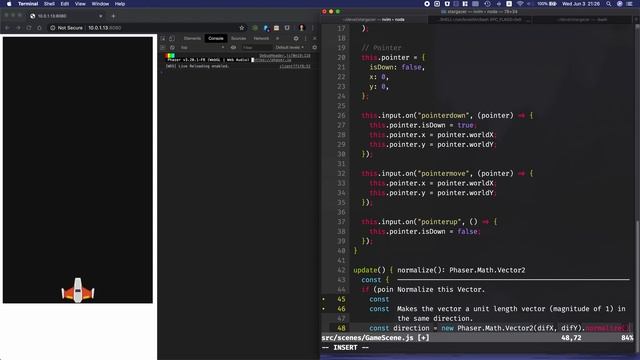Toggle live expression eye icon

pyautogui.click(x=233, y=48)
